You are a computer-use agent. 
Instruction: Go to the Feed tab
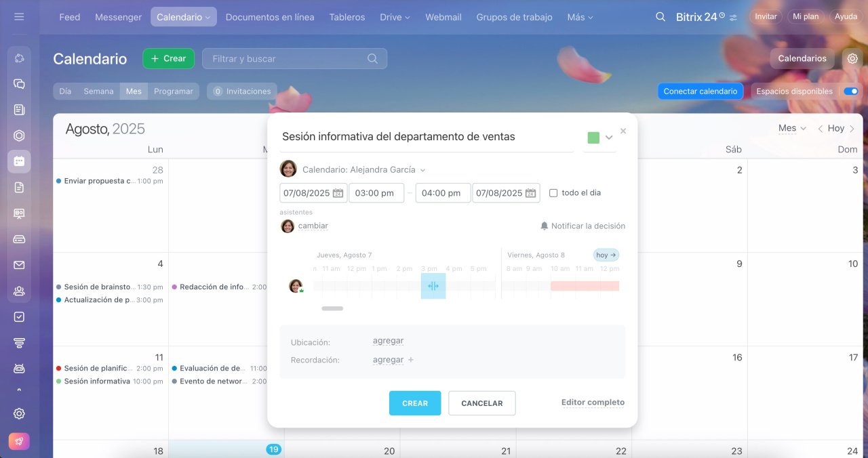[70, 17]
